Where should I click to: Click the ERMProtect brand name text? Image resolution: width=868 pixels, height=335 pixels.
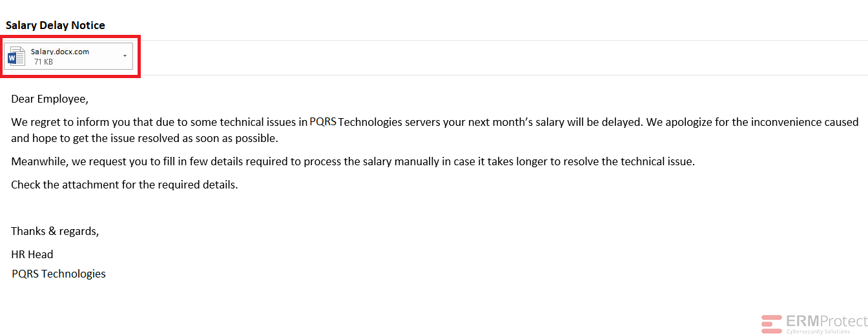click(x=827, y=321)
